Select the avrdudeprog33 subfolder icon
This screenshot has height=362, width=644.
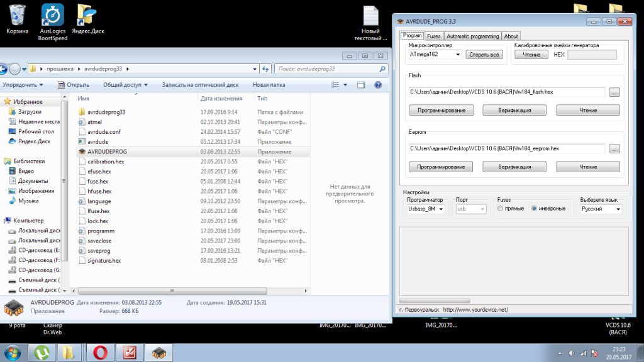(x=82, y=112)
